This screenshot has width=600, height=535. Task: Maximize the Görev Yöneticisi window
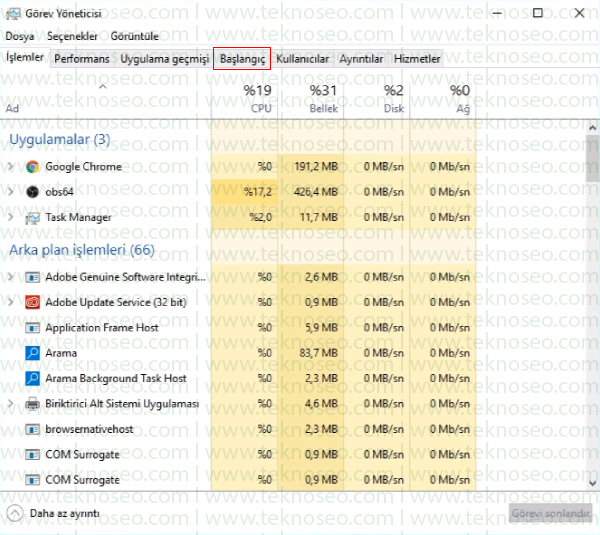click(538, 13)
